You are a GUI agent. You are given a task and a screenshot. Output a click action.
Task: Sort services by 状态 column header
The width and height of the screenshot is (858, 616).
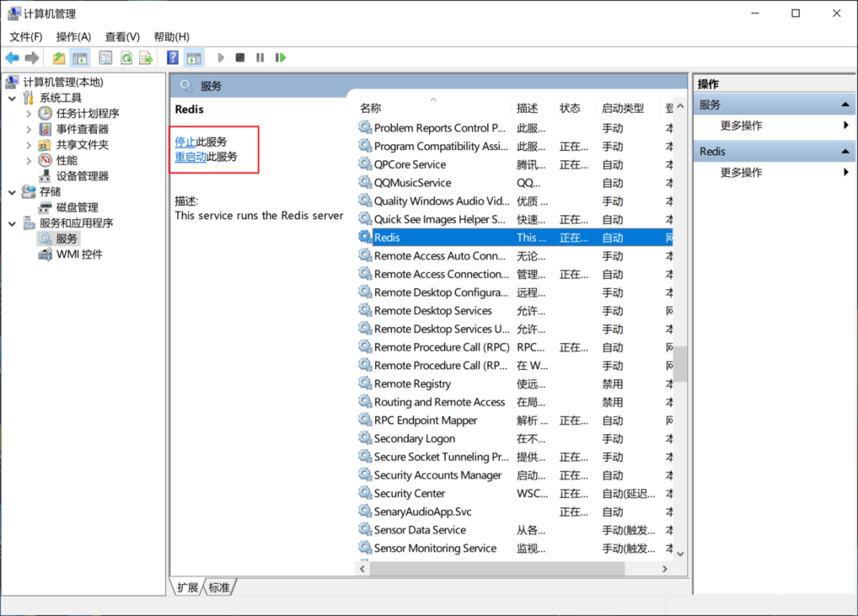pyautogui.click(x=576, y=108)
